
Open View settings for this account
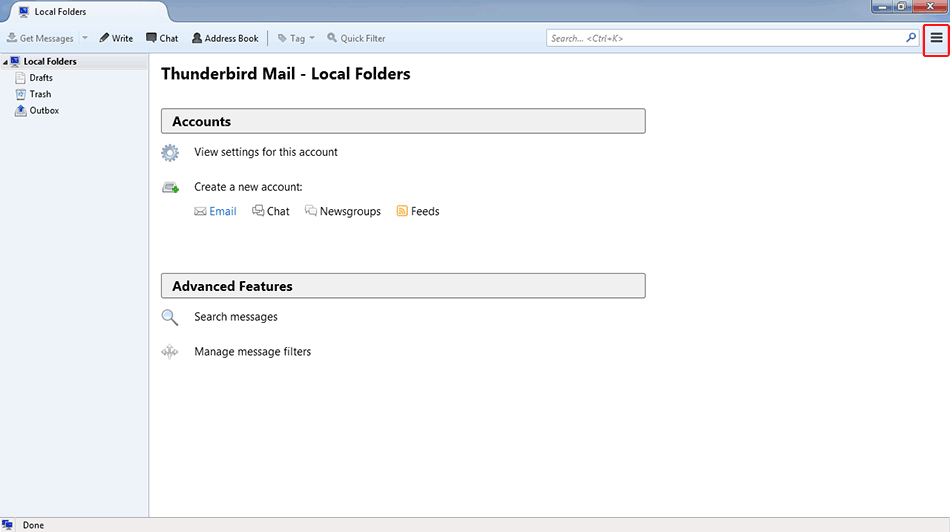[x=266, y=152]
